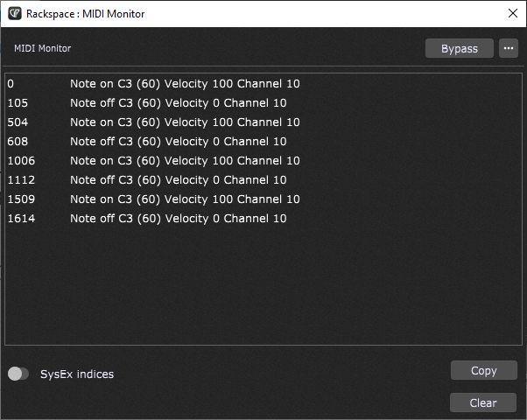Click the MIDI Monitor plugin name label

click(x=43, y=49)
